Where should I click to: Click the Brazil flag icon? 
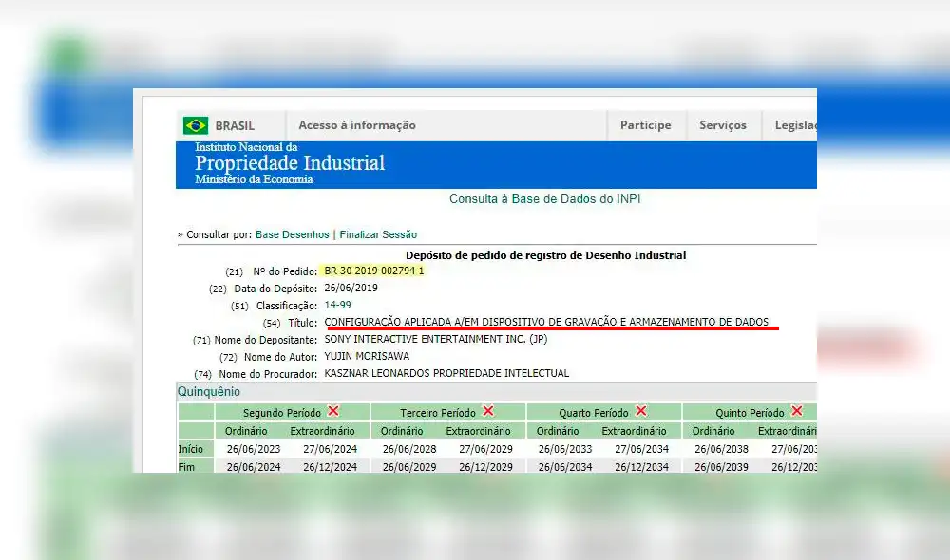tap(196, 125)
